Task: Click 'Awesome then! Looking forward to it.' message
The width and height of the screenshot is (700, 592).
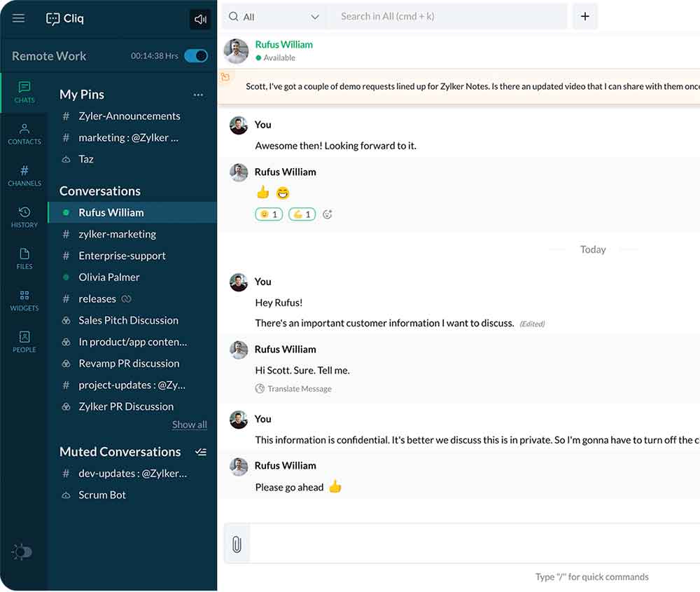Action: (x=336, y=146)
